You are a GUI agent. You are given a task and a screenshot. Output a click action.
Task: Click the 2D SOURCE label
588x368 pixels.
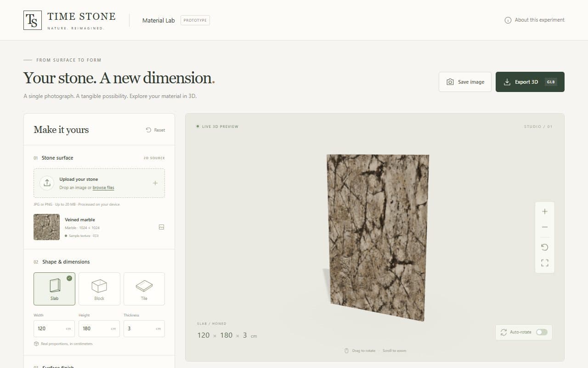(x=154, y=158)
